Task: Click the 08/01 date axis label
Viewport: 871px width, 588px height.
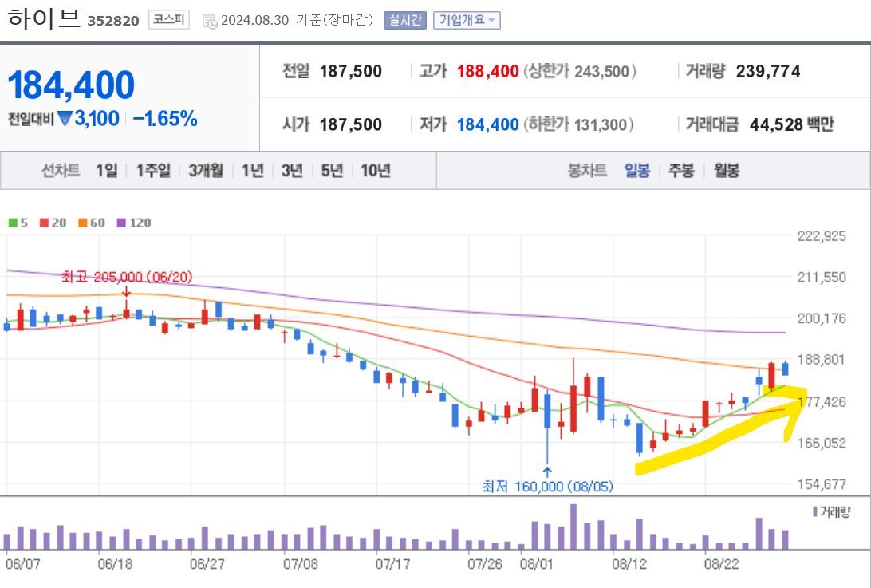Action: [537, 565]
